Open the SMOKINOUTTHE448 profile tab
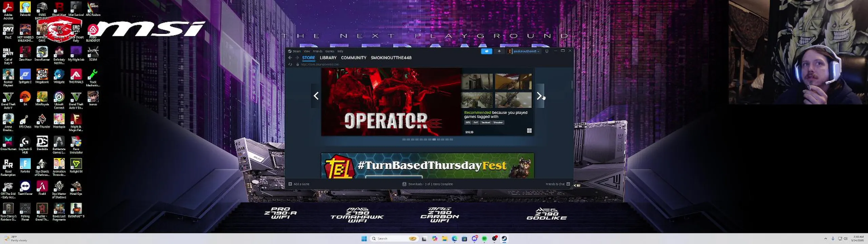The height and width of the screenshot is (244, 868). click(391, 58)
